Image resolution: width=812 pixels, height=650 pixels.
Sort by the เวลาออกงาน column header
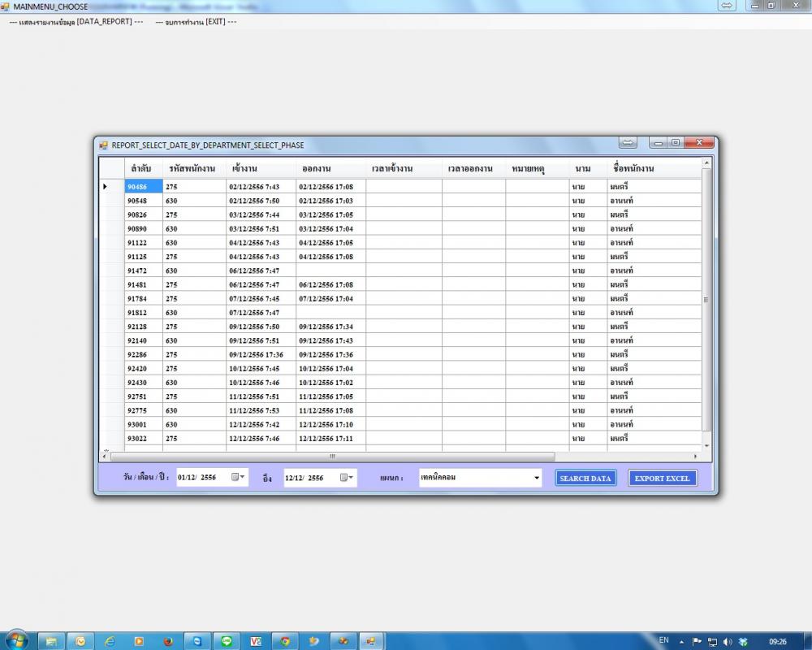(x=474, y=168)
